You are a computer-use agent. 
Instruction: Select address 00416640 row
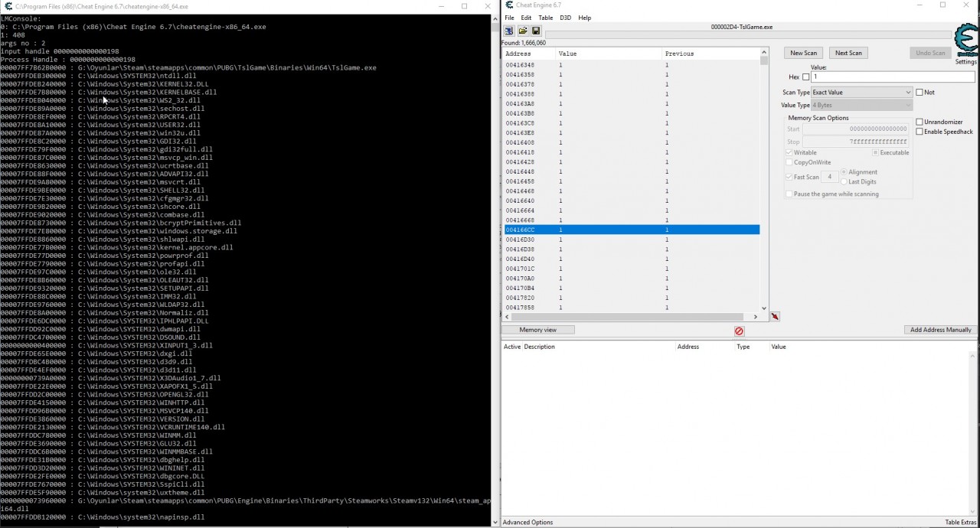[631, 200]
